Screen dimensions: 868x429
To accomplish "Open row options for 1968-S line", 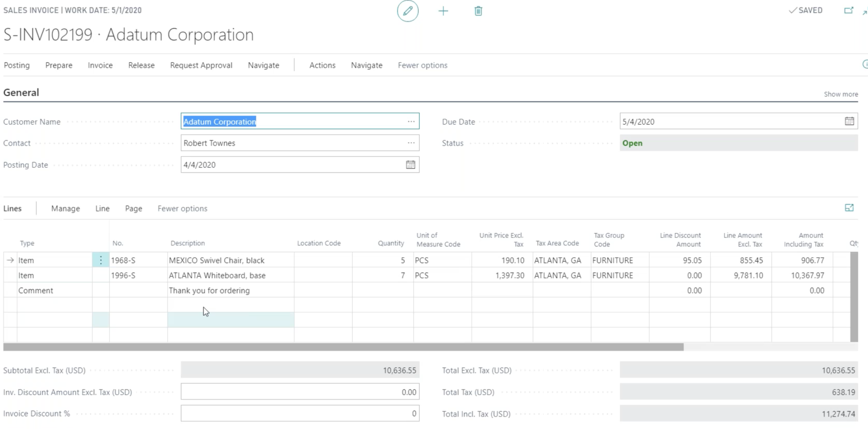I will click(101, 260).
